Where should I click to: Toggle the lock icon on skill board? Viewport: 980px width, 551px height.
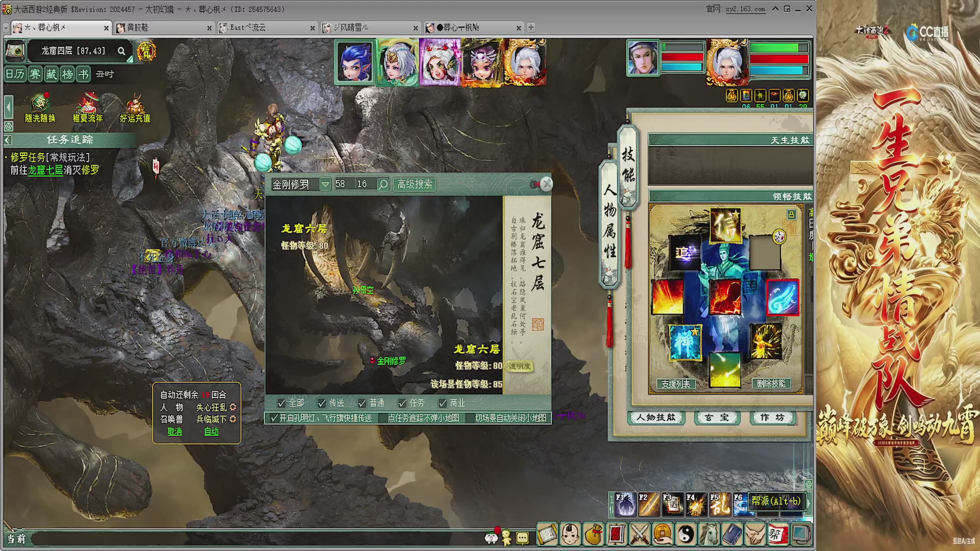tap(791, 215)
